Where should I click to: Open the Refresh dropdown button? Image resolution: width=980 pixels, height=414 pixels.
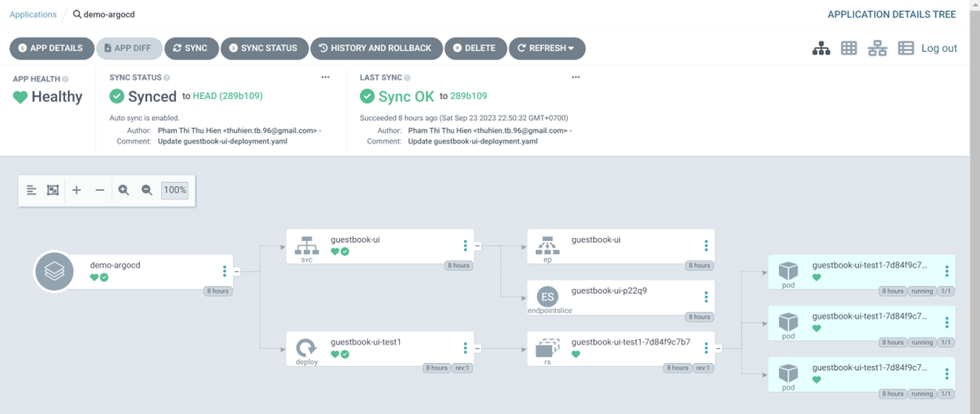coord(547,48)
